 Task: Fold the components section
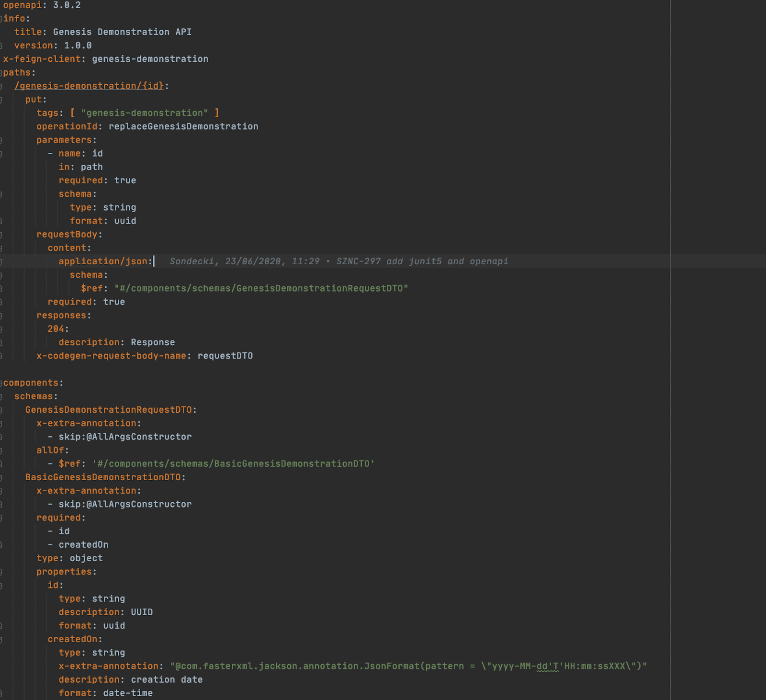tap(1, 383)
